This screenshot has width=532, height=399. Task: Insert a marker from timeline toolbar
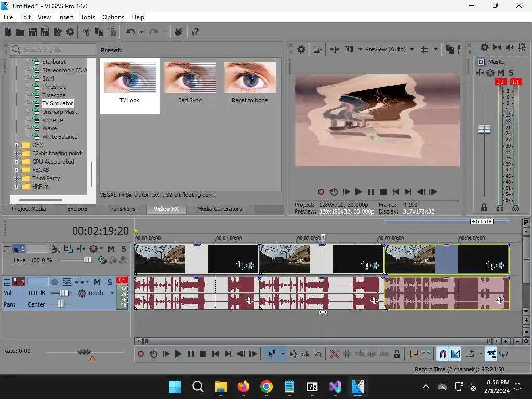coord(414,354)
